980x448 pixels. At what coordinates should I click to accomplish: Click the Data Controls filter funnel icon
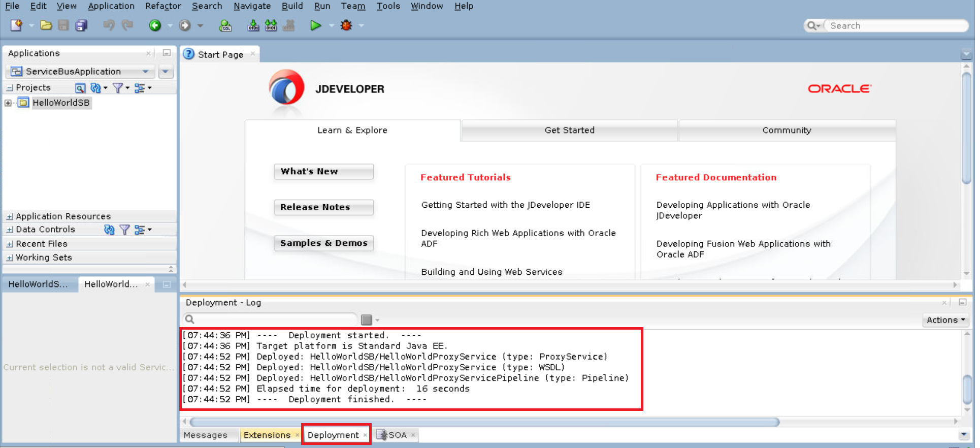click(x=124, y=230)
